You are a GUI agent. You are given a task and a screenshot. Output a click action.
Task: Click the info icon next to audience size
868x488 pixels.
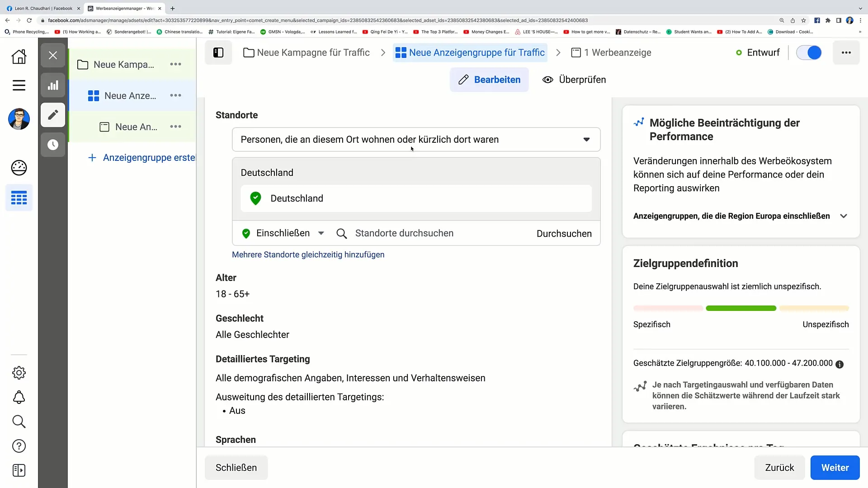840,364
